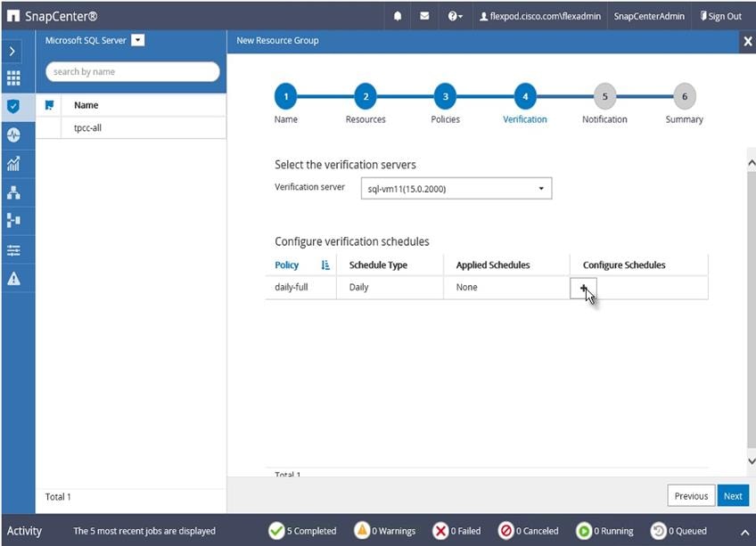Select the tpcc-all resource group row
Image resolution: width=756 pixels, height=546 pixels.
point(131,127)
